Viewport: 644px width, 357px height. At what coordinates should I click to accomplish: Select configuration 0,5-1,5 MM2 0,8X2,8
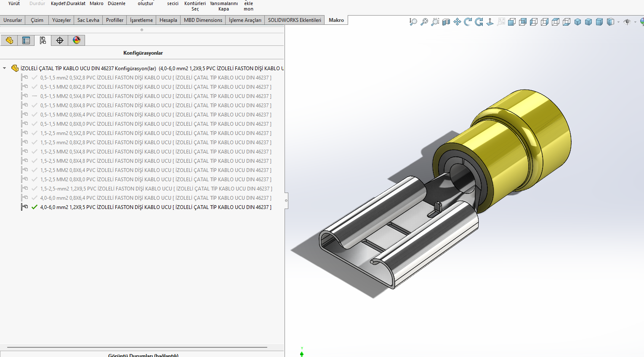point(156,87)
